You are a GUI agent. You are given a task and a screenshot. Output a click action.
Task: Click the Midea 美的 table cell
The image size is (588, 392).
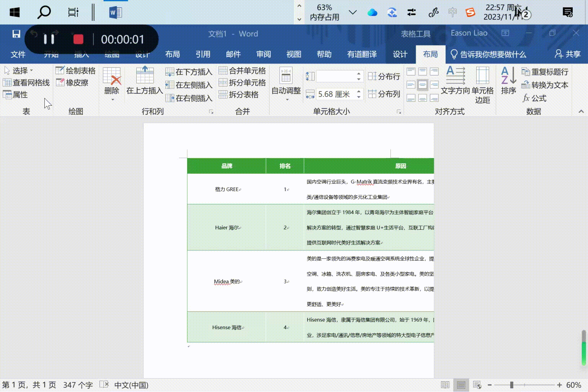[x=227, y=281]
